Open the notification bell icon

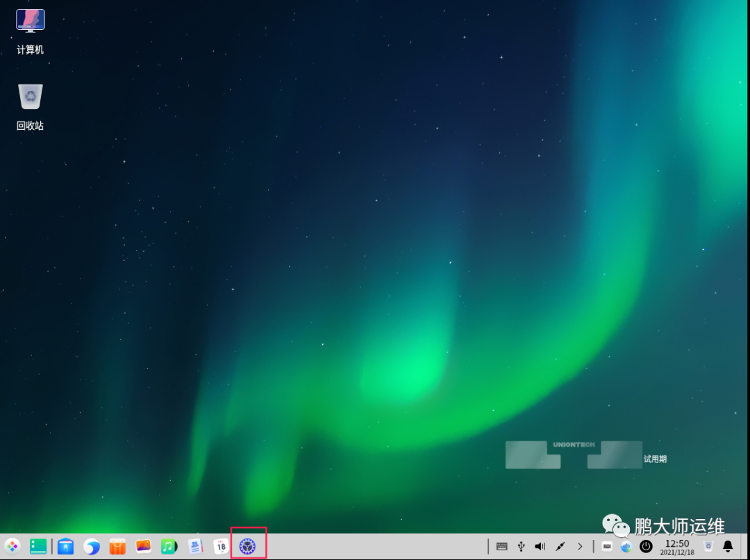point(728,546)
